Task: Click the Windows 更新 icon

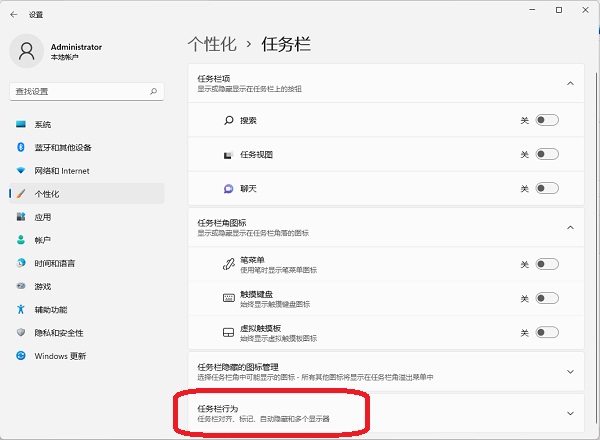Action: click(x=21, y=355)
